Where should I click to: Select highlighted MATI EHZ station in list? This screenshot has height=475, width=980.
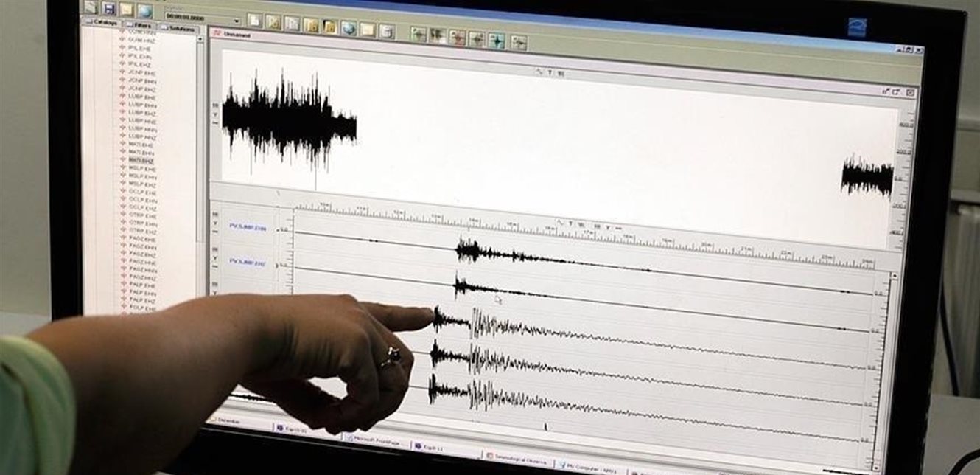tap(141, 160)
